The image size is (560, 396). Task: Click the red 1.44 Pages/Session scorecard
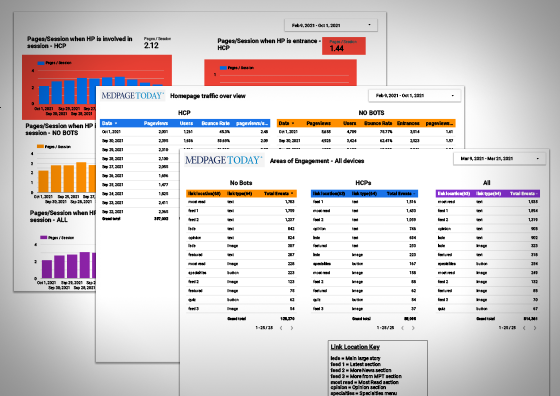click(x=344, y=46)
